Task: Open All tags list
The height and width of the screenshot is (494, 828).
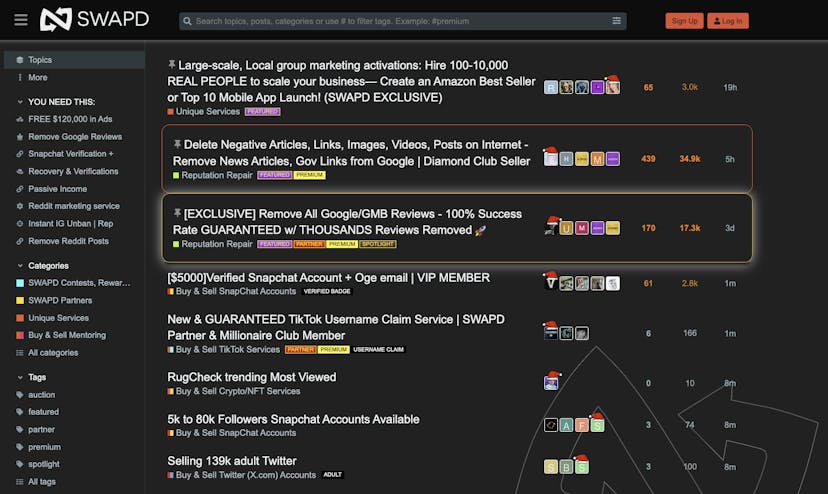Action: [41, 481]
